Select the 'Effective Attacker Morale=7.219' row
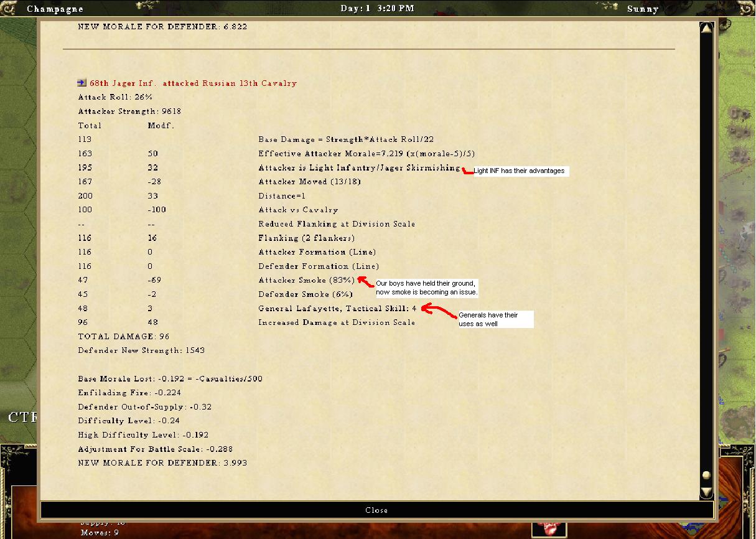 (366, 153)
